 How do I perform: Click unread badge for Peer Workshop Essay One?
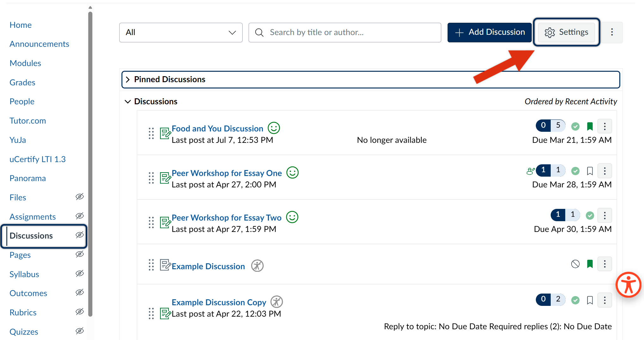543,170
